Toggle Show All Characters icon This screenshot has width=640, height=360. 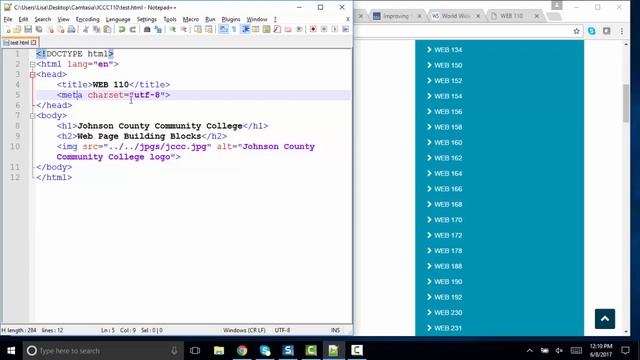pos(234,29)
